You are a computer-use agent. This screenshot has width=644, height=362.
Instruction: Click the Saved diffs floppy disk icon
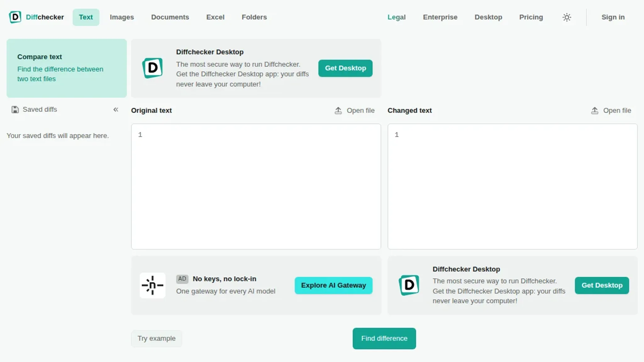tap(15, 110)
